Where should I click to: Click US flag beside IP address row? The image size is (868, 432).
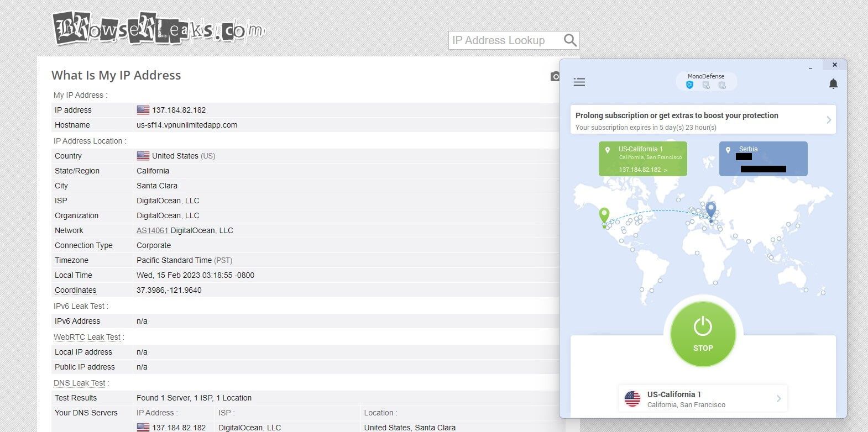(143, 110)
